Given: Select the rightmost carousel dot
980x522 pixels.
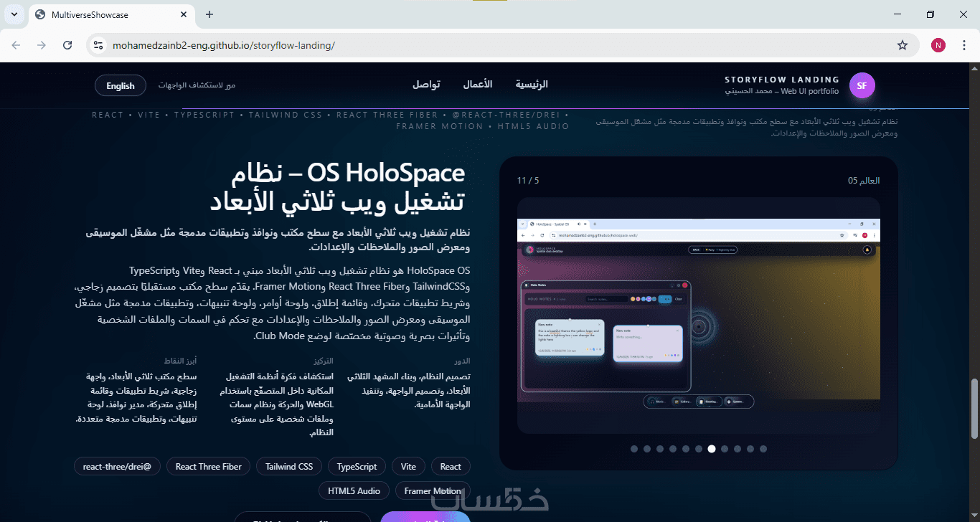Looking at the screenshot, I should (x=763, y=449).
